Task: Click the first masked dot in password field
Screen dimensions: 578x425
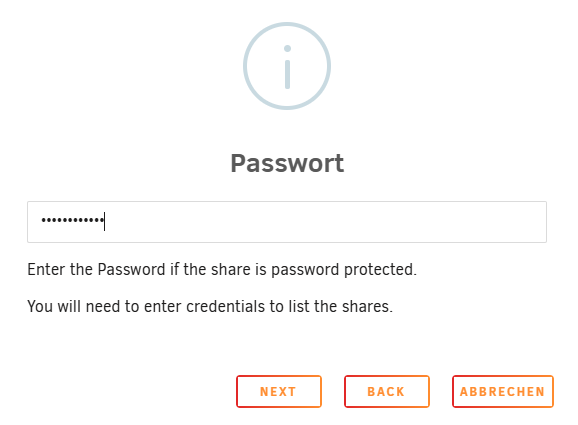Action: point(43,220)
